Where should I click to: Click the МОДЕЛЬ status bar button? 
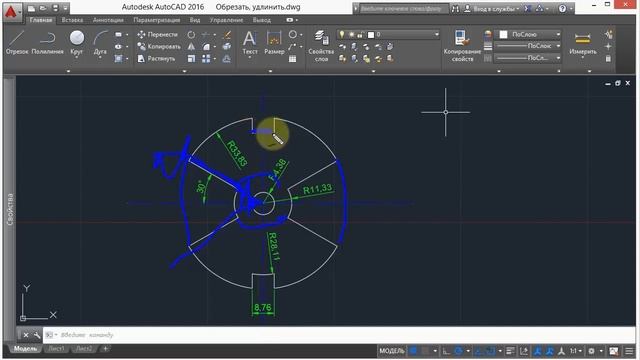(x=391, y=351)
